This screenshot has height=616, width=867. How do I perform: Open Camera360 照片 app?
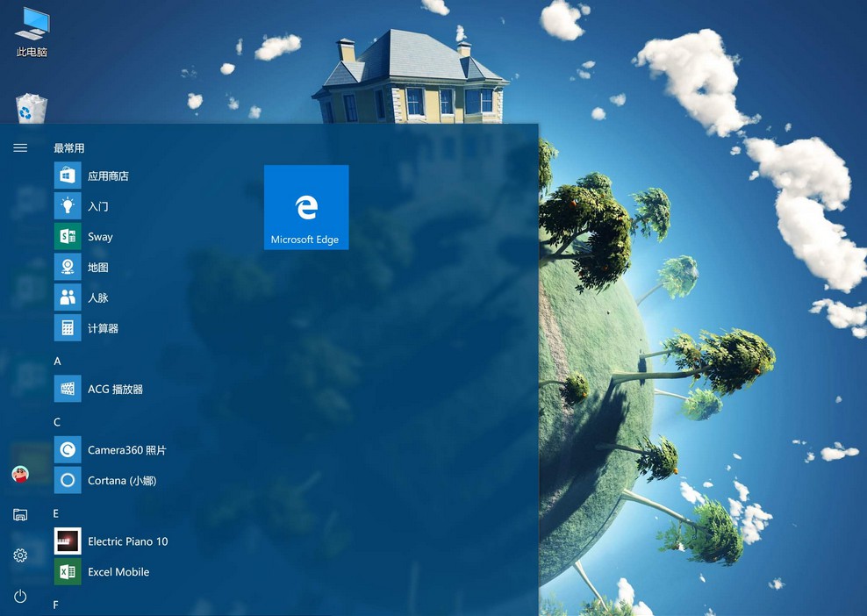tap(68, 450)
